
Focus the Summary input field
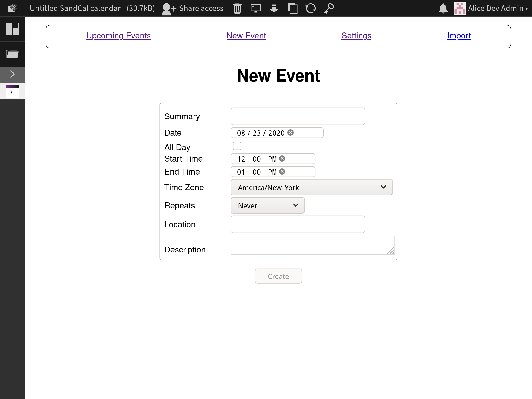(298, 116)
